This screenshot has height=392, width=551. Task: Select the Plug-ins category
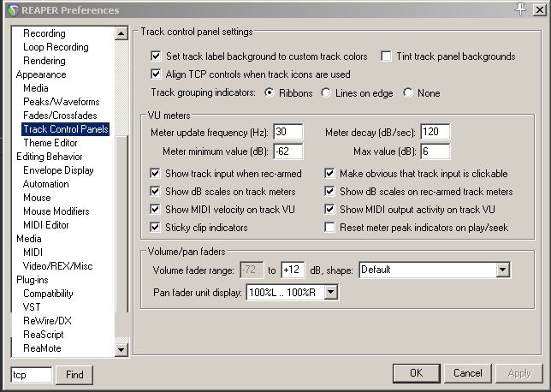(33, 280)
